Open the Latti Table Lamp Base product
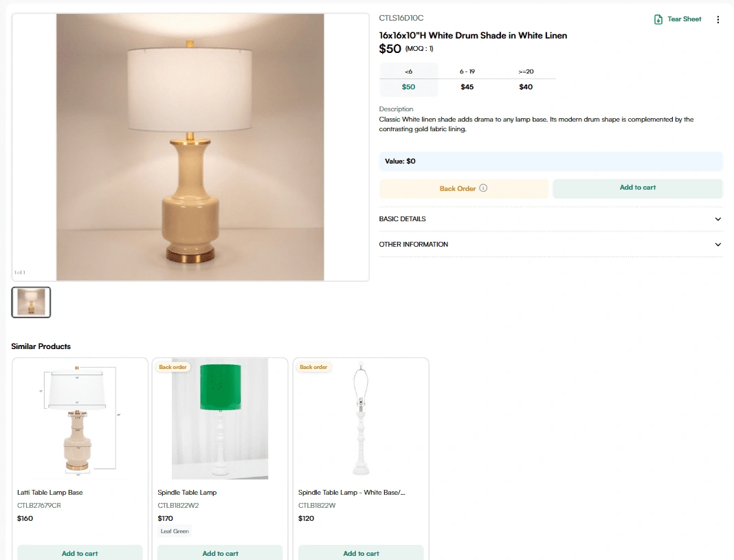Screen dimensions: 734x560 pyautogui.click(x=80, y=419)
